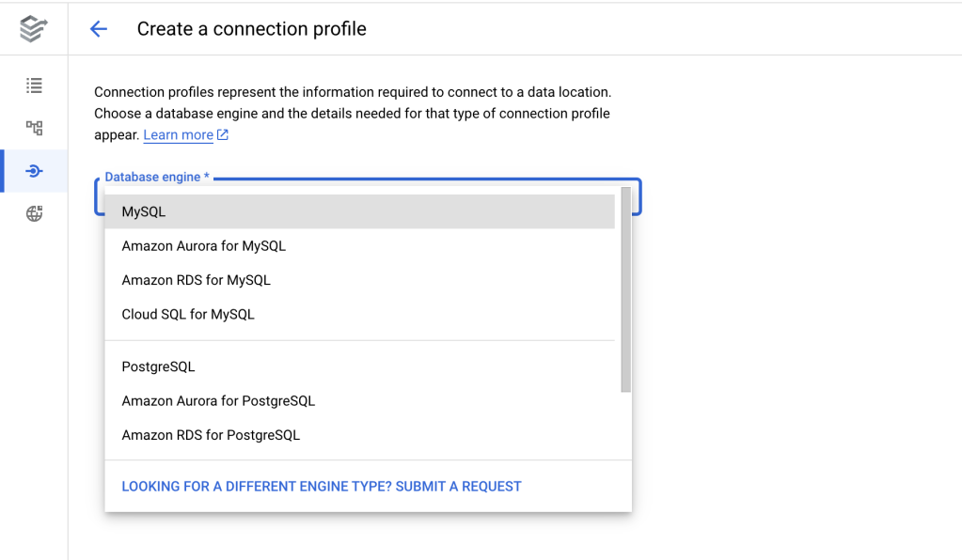Open the list icon in left sidebar
Screen dimensions: 962x560
34,86
